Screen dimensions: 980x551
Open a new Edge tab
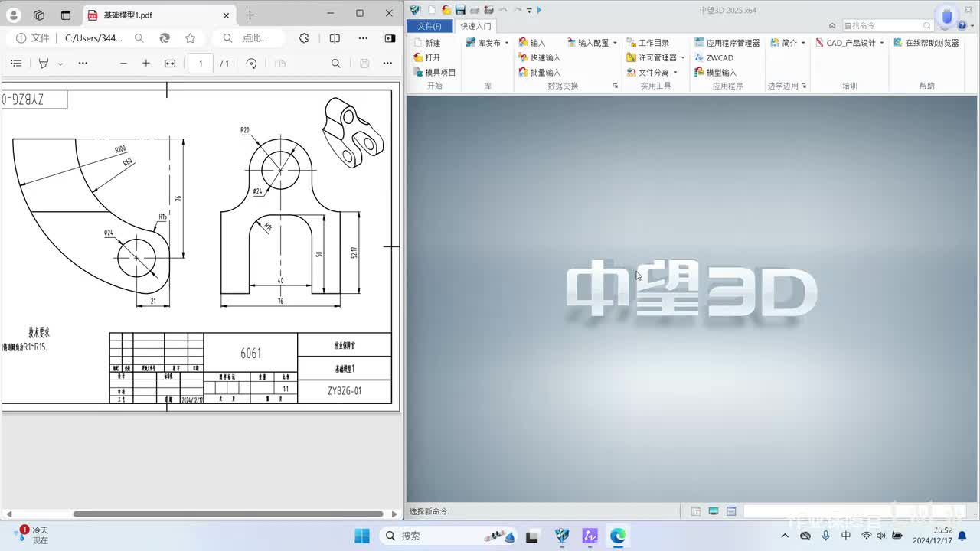pyautogui.click(x=250, y=15)
